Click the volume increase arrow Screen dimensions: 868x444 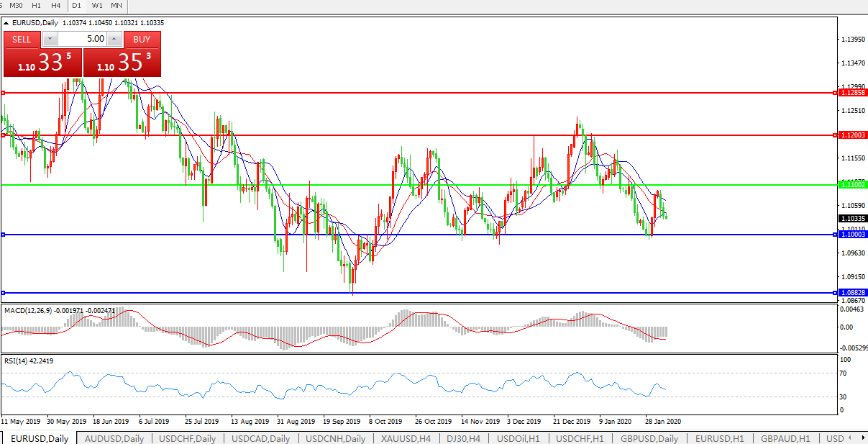pyautogui.click(x=114, y=39)
